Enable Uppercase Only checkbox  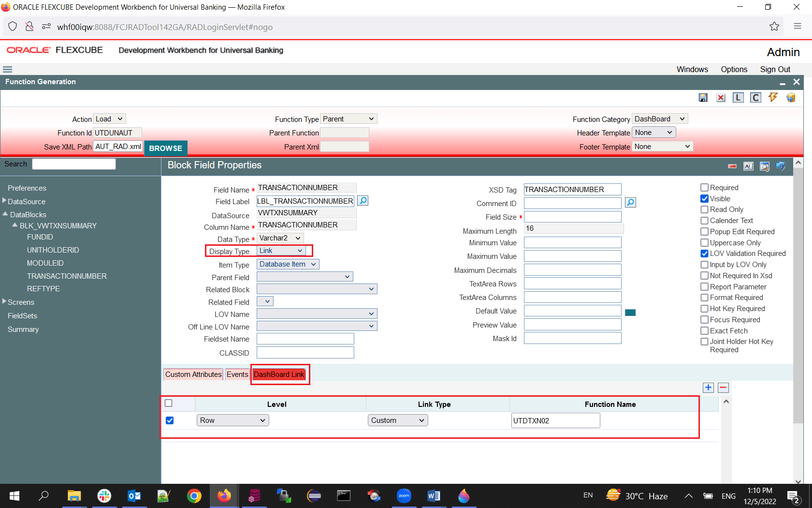(705, 243)
